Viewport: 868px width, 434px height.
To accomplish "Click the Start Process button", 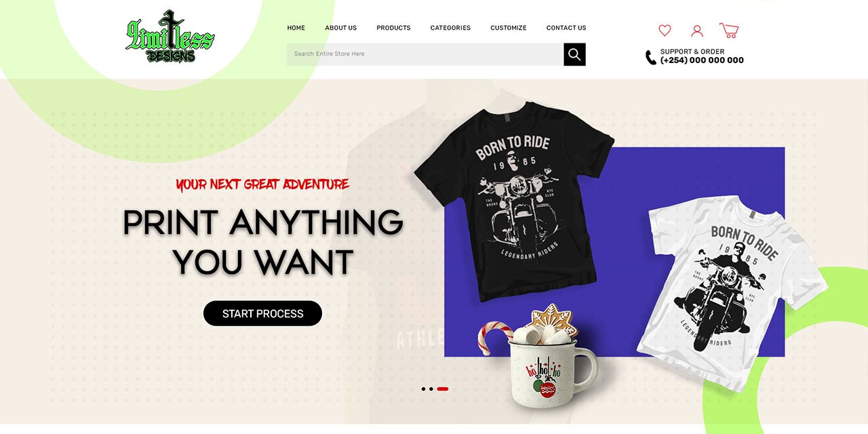I will pos(262,313).
